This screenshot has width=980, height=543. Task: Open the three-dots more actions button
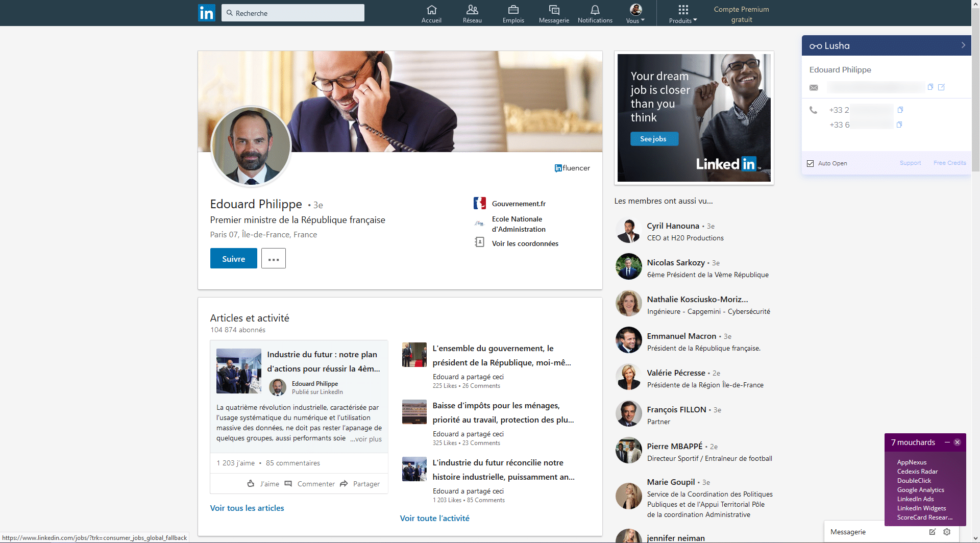tap(274, 259)
